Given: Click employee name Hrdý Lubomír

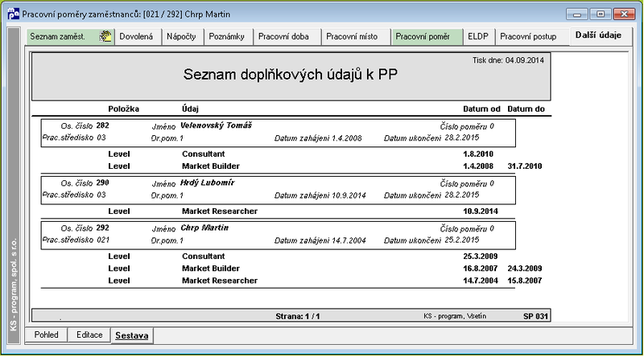Looking at the screenshot, I should point(208,183).
